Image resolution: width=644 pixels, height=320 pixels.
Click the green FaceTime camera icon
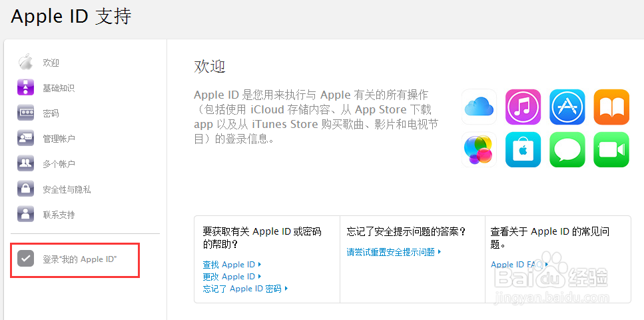(x=611, y=149)
